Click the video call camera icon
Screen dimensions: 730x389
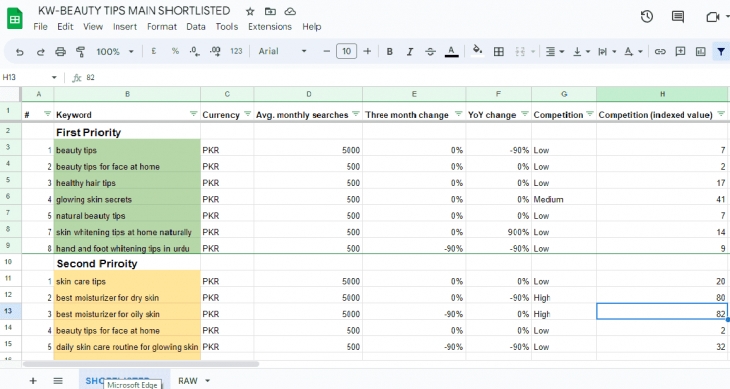[713, 17]
